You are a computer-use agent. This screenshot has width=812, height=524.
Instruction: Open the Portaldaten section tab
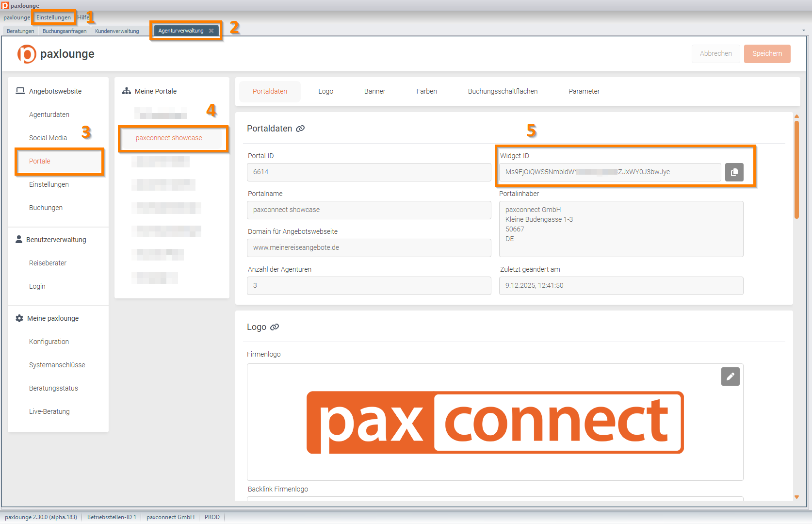pyautogui.click(x=270, y=91)
